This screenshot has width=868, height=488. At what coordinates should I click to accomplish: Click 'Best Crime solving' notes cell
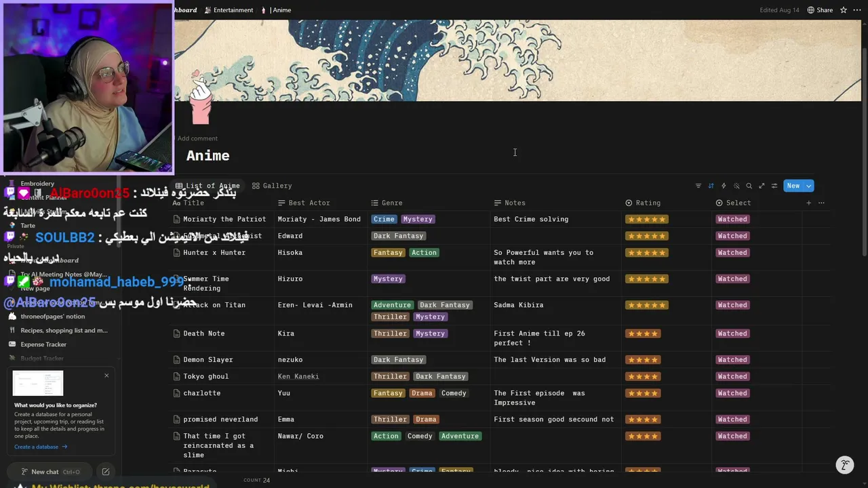coord(531,219)
